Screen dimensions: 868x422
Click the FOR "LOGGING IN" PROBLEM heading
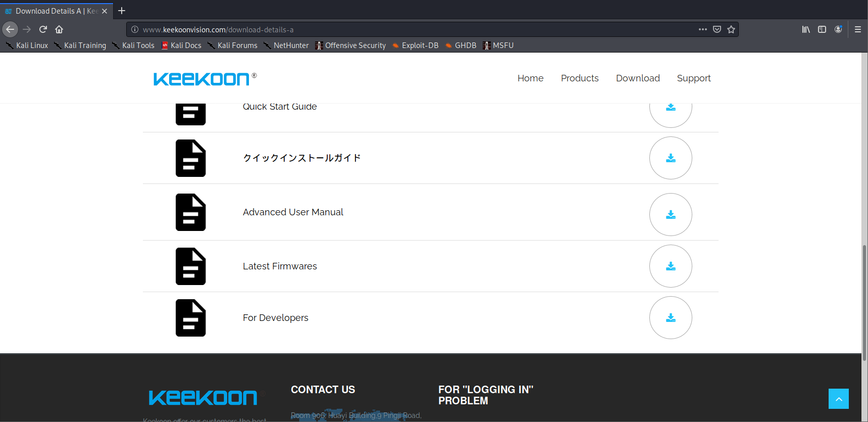point(486,395)
